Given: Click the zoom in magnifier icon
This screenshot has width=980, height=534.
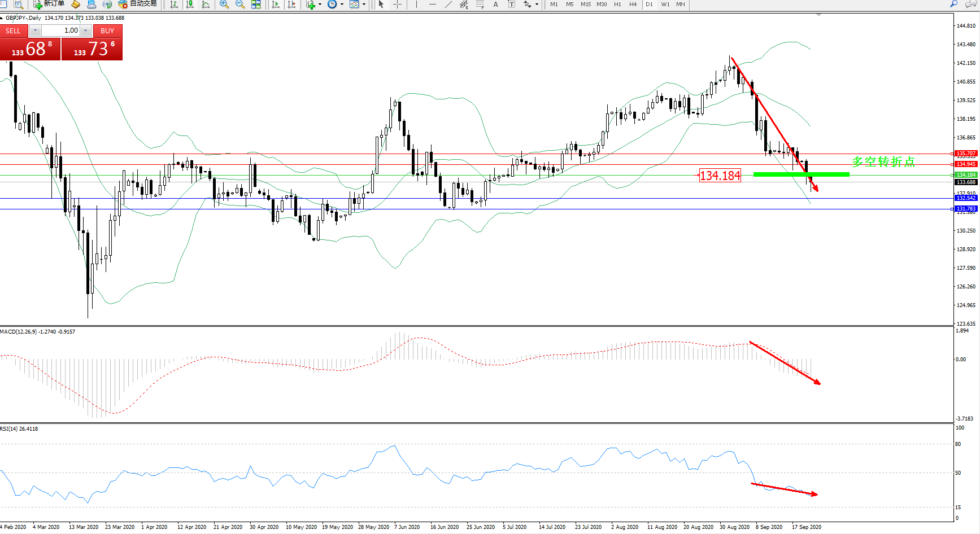Looking at the screenshot, I should pyautogui.click(x=224, y=5).
